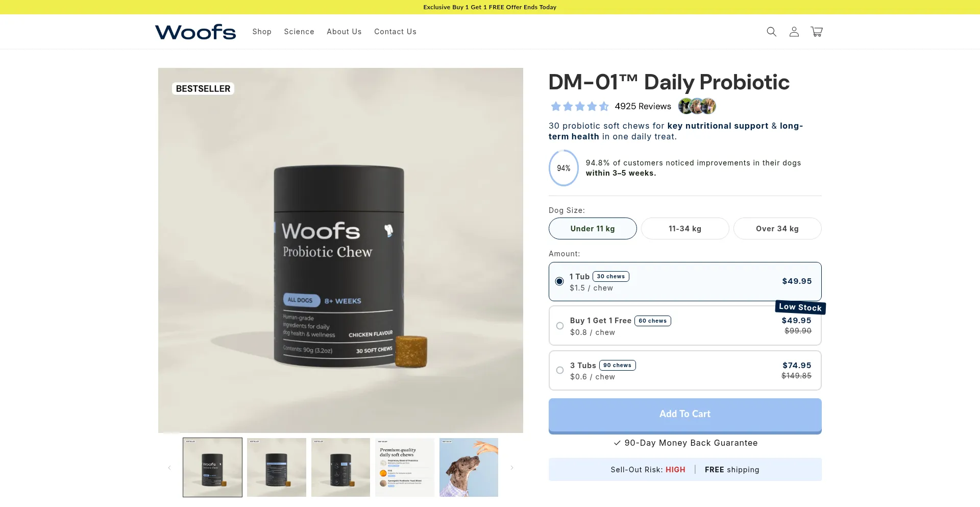The width and height of the screenshot is (980, 507).
Task: Select the 3 Tubs radio option
Action: (x=560, y=370)
